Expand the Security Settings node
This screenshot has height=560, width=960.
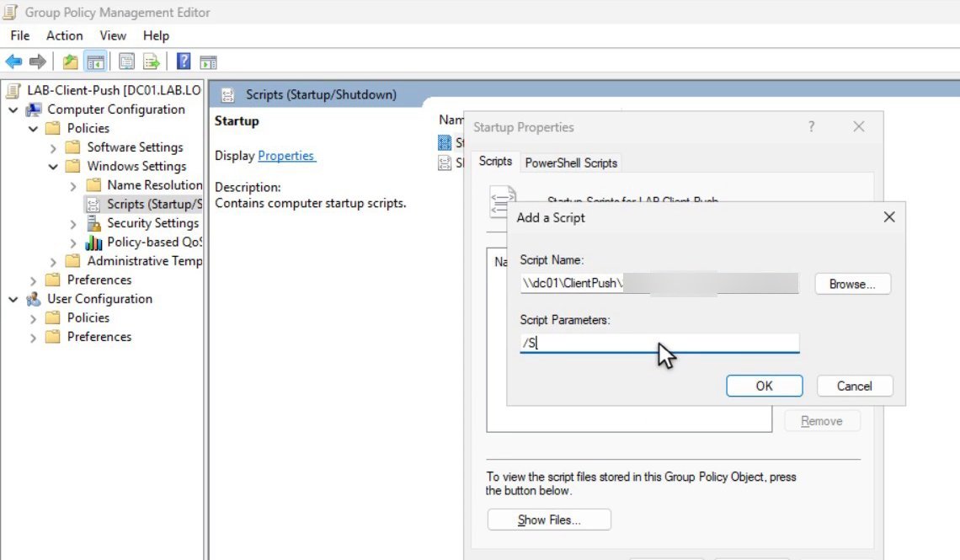click(x=73, y=224)
